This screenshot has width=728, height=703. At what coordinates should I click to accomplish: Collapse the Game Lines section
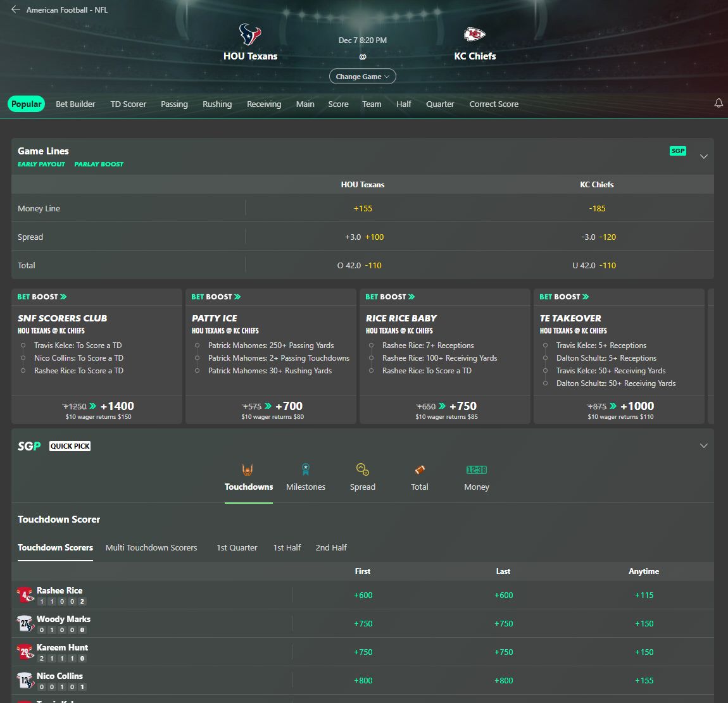click(704, 156)
